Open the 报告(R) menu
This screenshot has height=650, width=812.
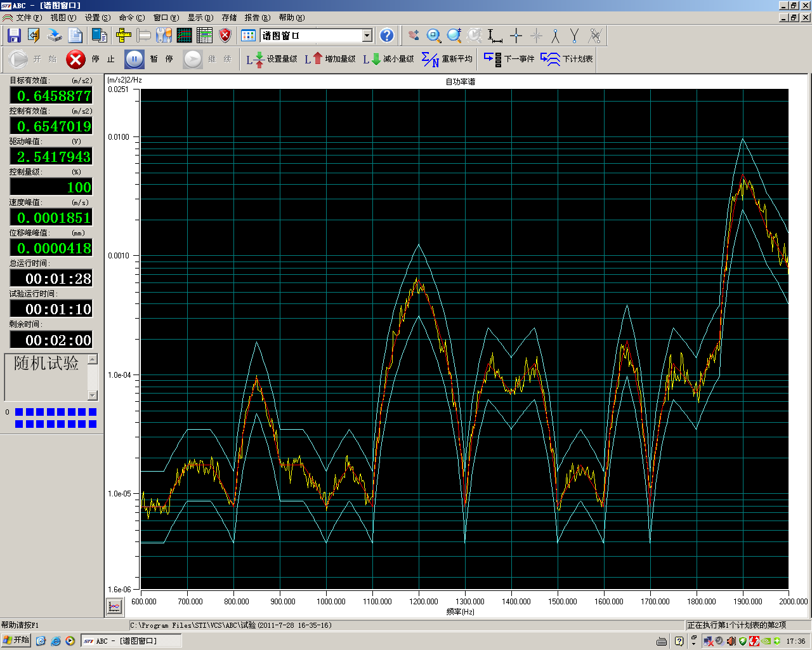257,18
